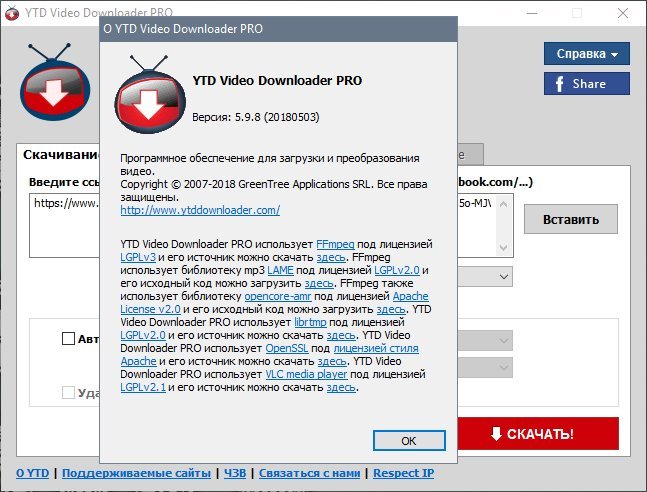Switch to the Скачивание tab
Viewport: 647px width, 492px height.
60,154
